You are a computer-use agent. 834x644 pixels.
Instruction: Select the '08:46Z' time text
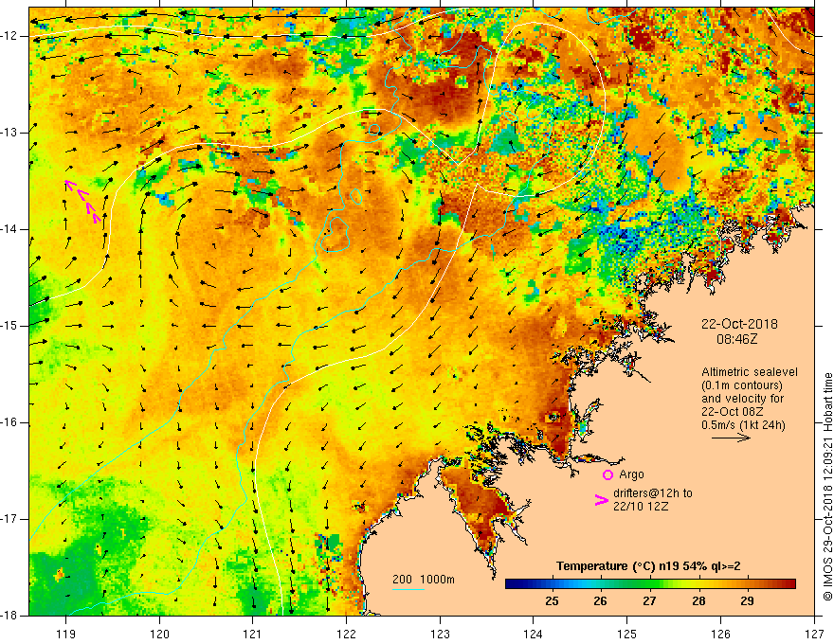[x=736, y=338]
